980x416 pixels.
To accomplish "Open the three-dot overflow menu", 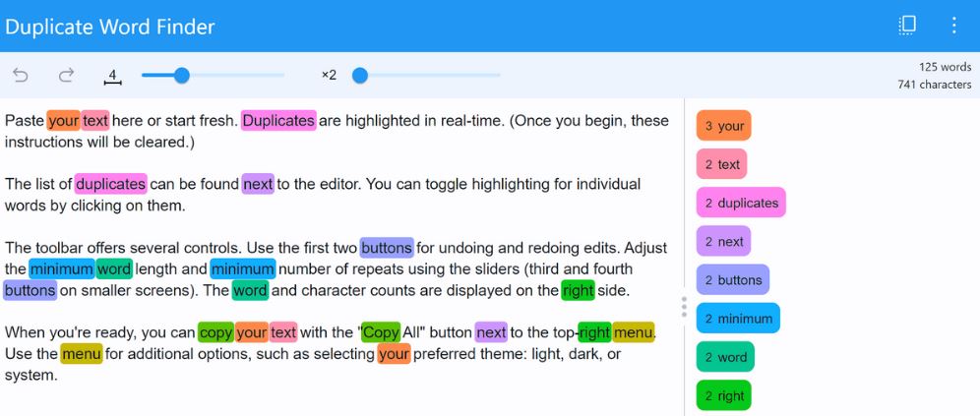I will (953, 25).
